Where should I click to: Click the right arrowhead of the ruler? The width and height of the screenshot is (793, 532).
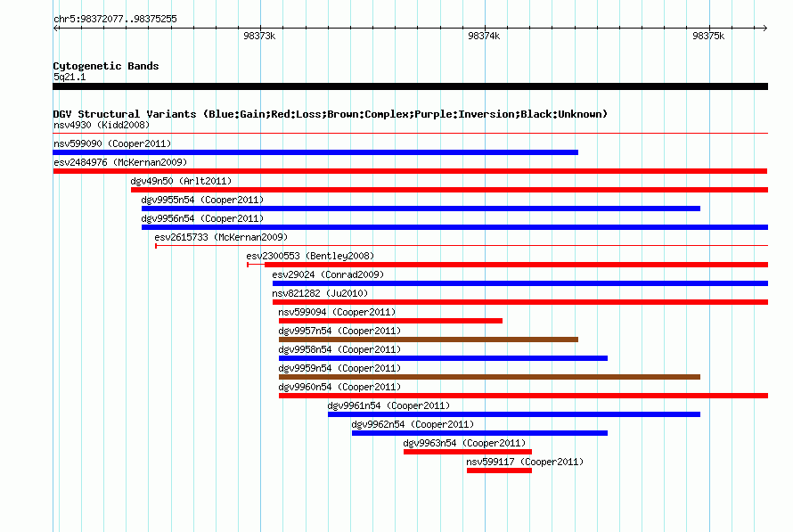[x=765, y=29]
